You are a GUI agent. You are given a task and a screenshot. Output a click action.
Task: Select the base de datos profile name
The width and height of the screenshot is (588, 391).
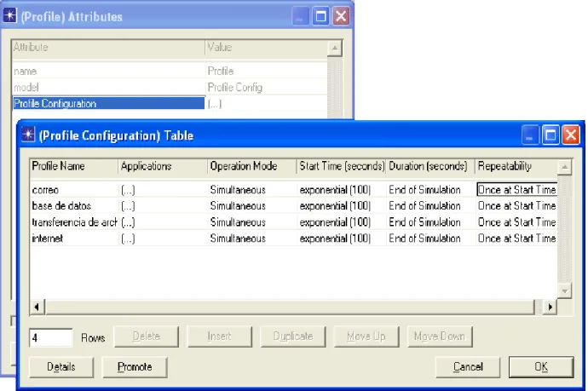pyautogui.click(x=74, y=206)
